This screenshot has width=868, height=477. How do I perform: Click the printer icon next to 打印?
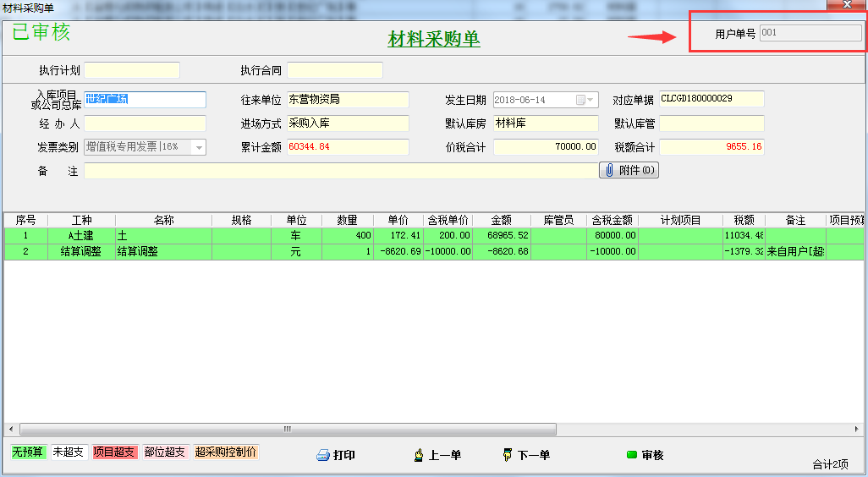[x=322, y=455]
